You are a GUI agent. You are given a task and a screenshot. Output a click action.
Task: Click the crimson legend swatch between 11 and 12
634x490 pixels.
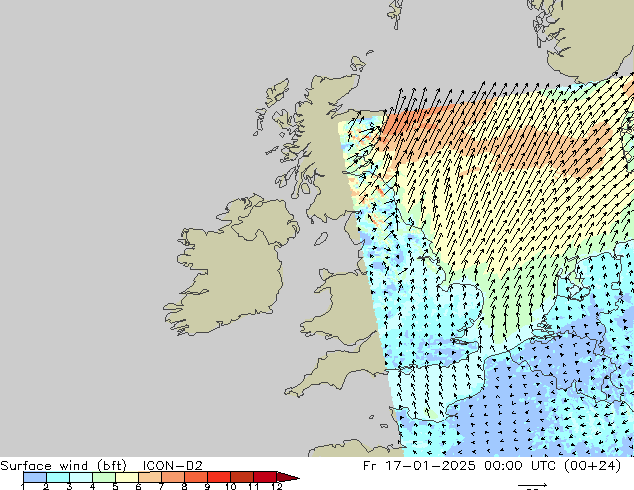pos(265,477)
